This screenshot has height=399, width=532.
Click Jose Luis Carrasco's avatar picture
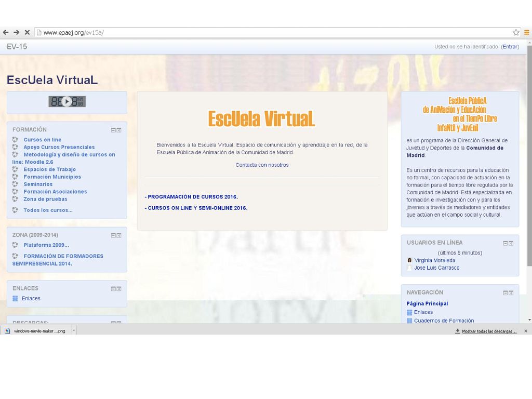pyautogui.click(x=409, y=268)
